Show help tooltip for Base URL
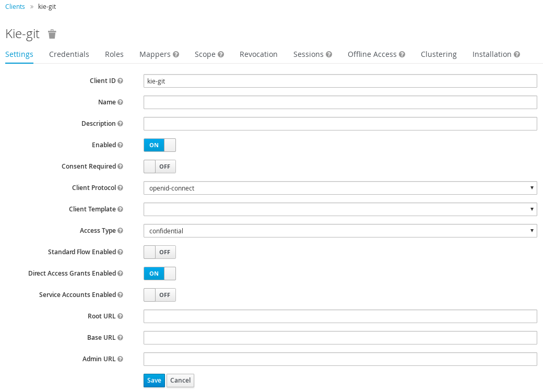The width and height of the screenshot is (543, 392). (120, 338)
